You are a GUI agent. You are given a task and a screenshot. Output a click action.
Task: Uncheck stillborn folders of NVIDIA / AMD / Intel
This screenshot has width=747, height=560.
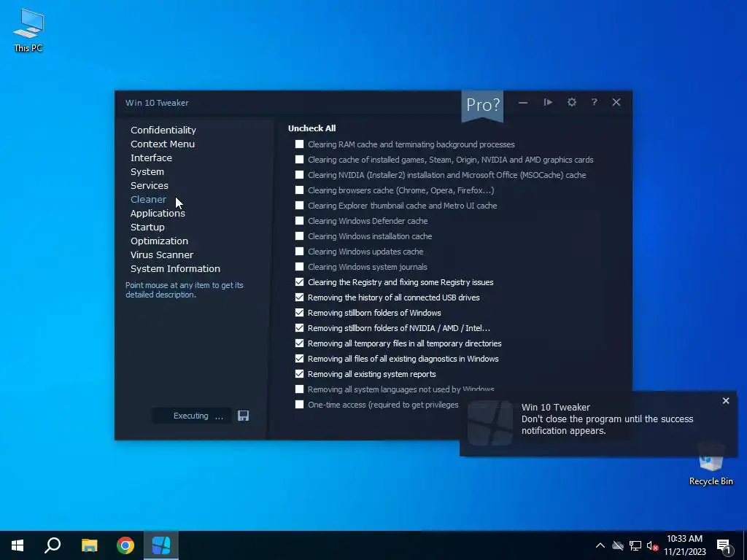click(x=299, y=327)
